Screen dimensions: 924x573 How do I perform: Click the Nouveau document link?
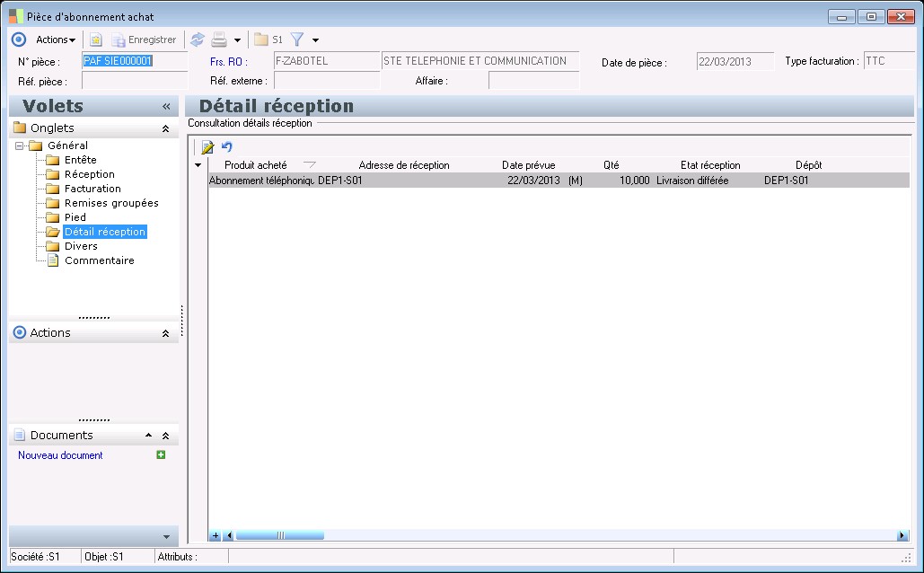[60, 455]
